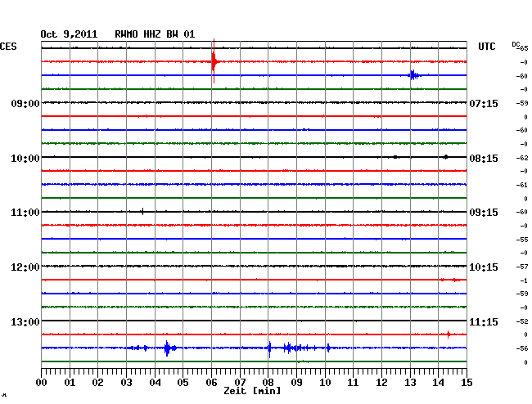The width and height of the screenshot is (532, 404).
Task: Click the blue spike at minute 08 on bottom blue trace
Action: click(x=269, y=348)
